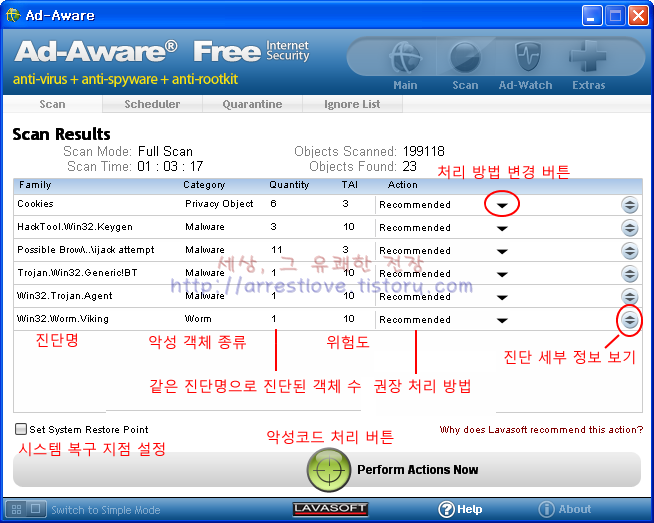The height and width of the screenshot is (523, 654).
Task: Switch to the Quarantine tab
Action: click(252, 104)
